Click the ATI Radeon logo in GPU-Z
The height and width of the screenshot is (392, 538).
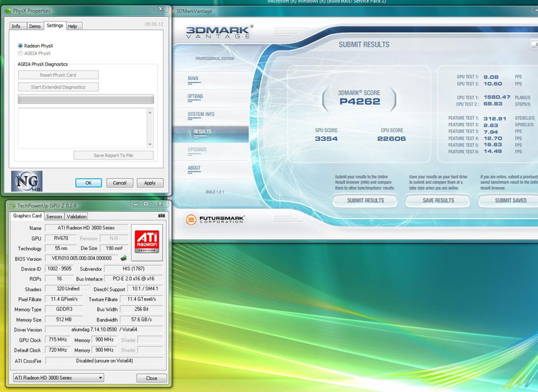(x=147, y=242)
